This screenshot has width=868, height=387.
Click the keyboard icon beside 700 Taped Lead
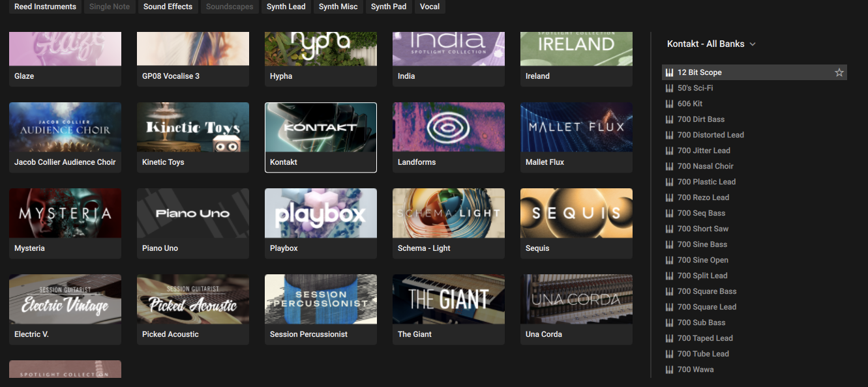point(670,338)
